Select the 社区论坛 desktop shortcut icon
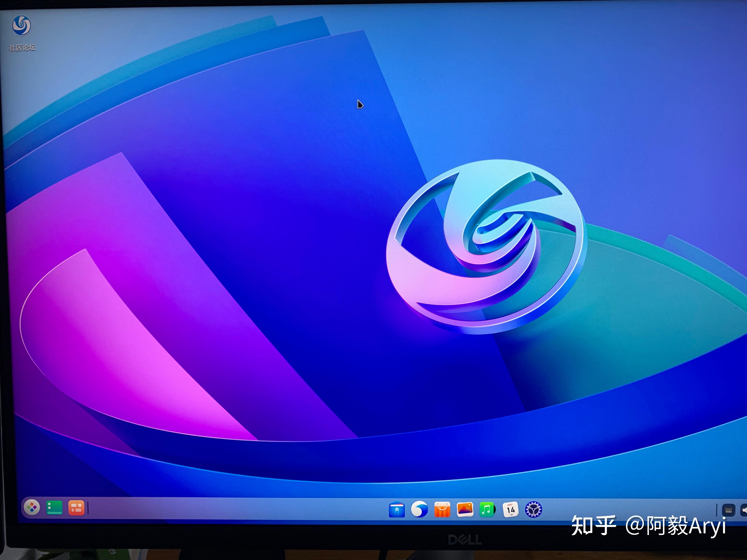The height and width of the screenshot is (560, 747). tap(22, 26)
